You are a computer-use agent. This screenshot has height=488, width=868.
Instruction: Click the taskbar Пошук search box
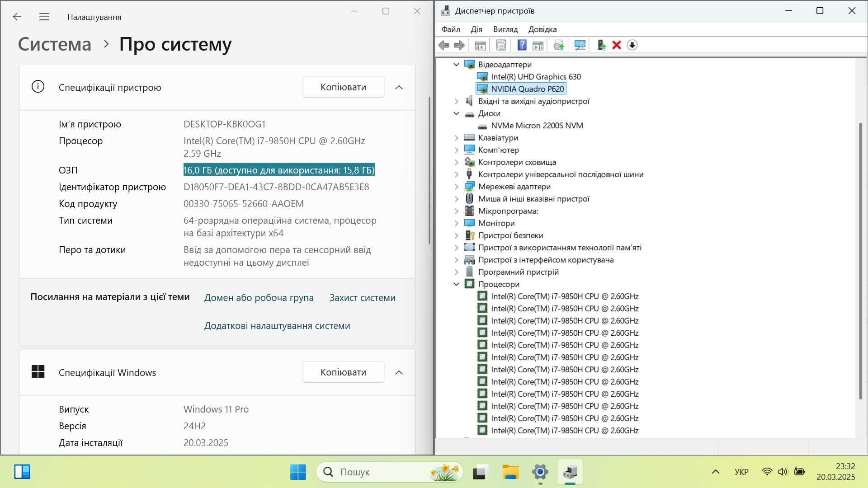390,472
